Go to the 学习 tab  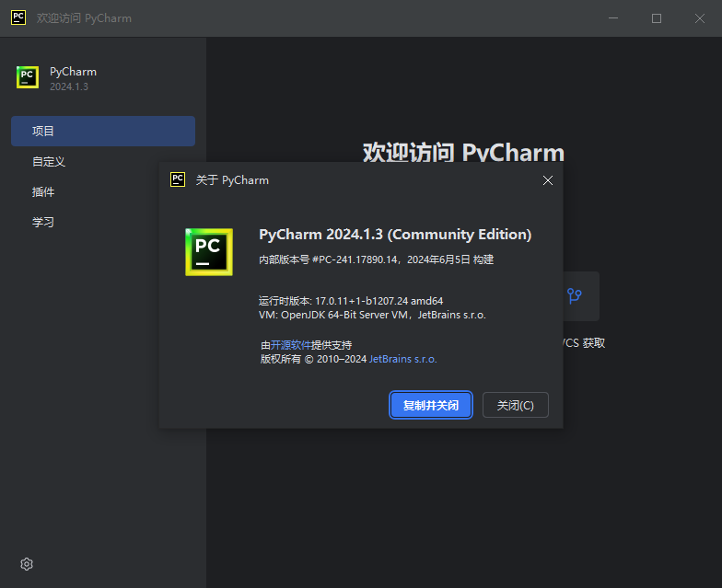click(43, 223)
